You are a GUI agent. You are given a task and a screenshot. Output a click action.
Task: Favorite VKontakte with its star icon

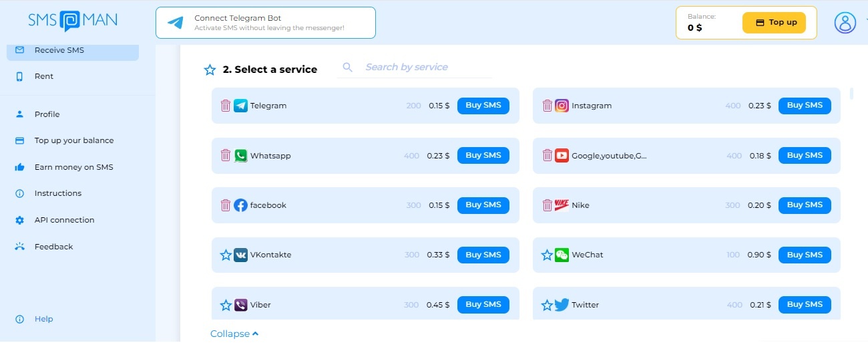click(226, 255)
